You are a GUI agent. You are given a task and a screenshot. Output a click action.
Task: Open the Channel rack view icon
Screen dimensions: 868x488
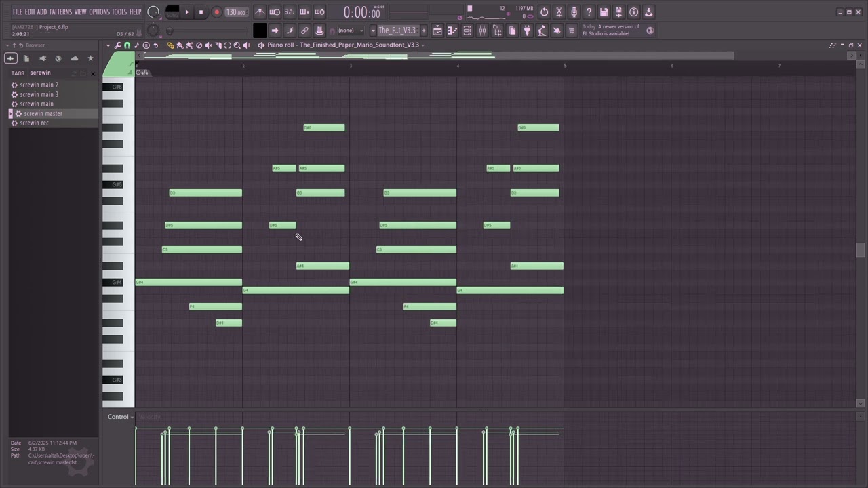click(x=467, y=30)
